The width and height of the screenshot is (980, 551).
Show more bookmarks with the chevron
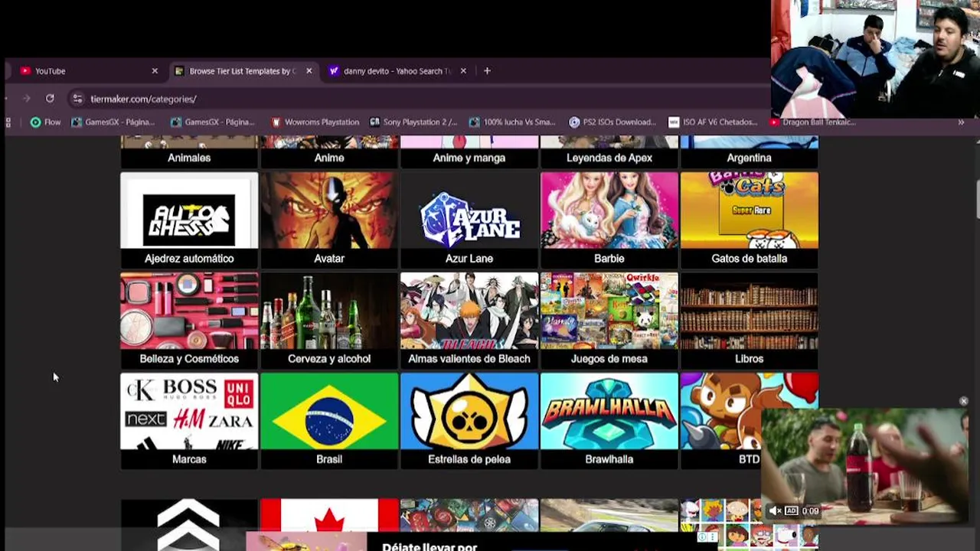(x=961, y=122)
